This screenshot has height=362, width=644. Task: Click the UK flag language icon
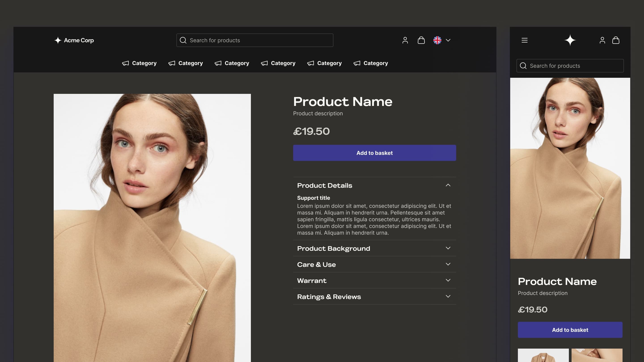click(437, 40)
